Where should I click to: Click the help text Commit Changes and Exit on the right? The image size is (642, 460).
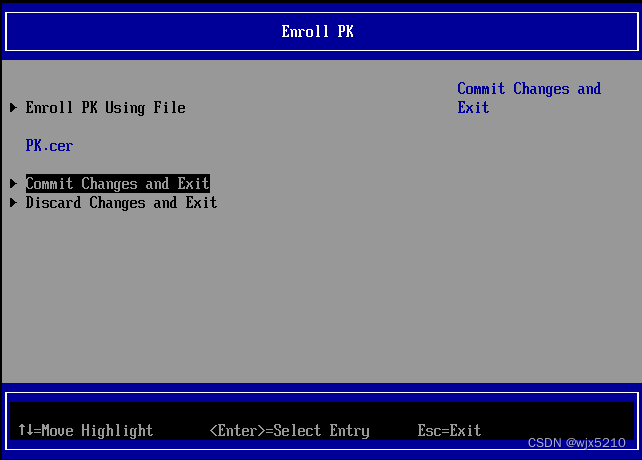[x=529, y=98]
